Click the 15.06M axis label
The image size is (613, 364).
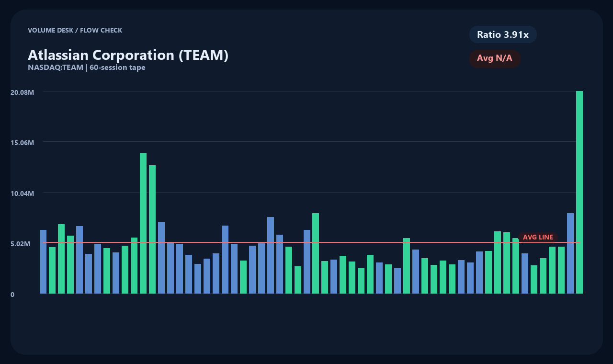(23, 142)
